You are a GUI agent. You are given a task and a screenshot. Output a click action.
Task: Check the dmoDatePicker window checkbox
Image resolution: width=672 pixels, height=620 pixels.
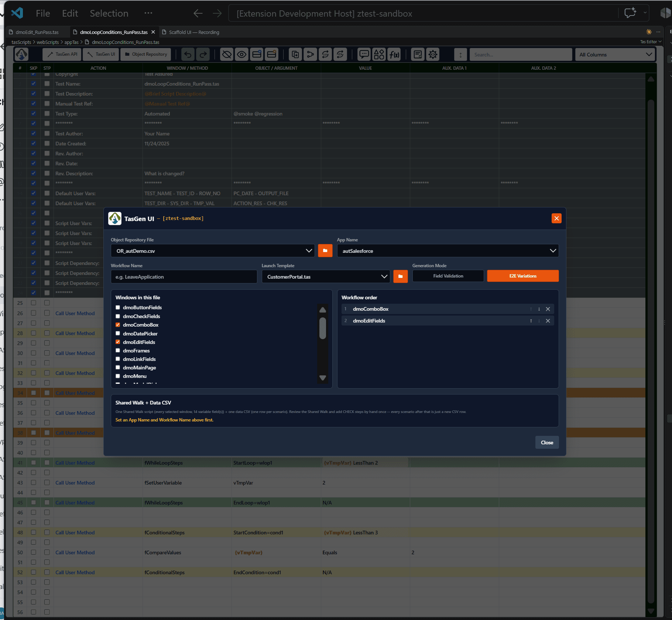coord(118,333)
